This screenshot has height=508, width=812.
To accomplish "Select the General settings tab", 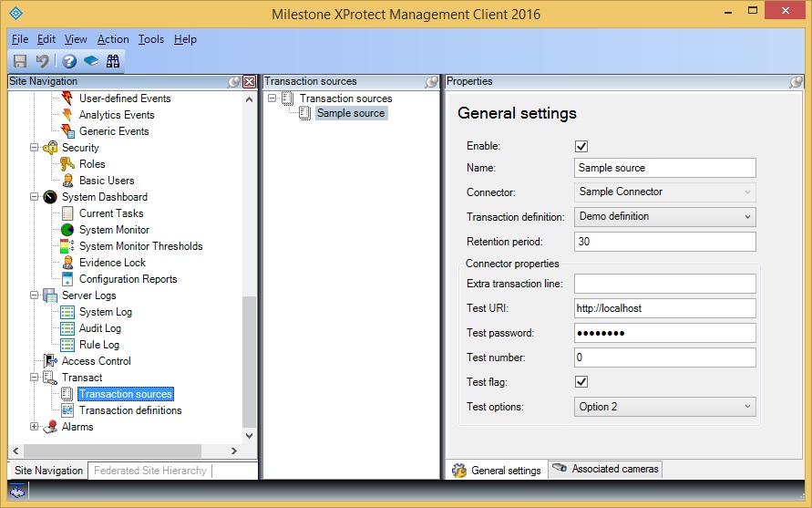I will 497,471.
